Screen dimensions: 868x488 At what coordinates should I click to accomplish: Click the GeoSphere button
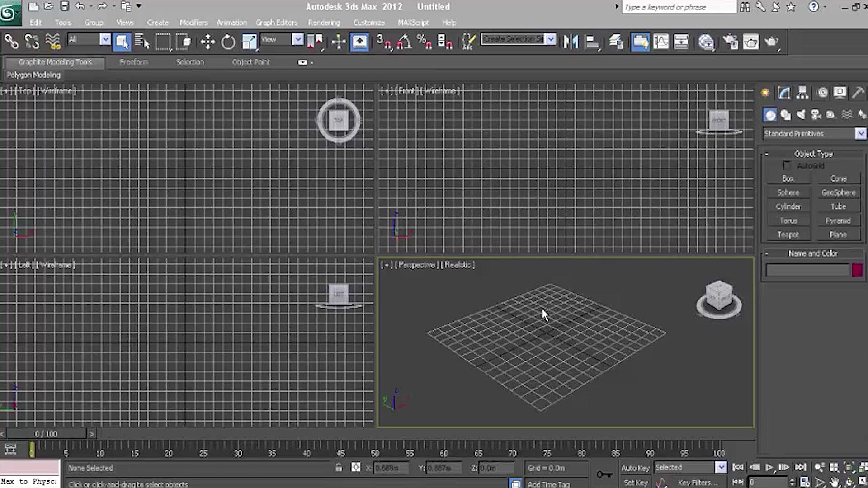pos(838,193)
